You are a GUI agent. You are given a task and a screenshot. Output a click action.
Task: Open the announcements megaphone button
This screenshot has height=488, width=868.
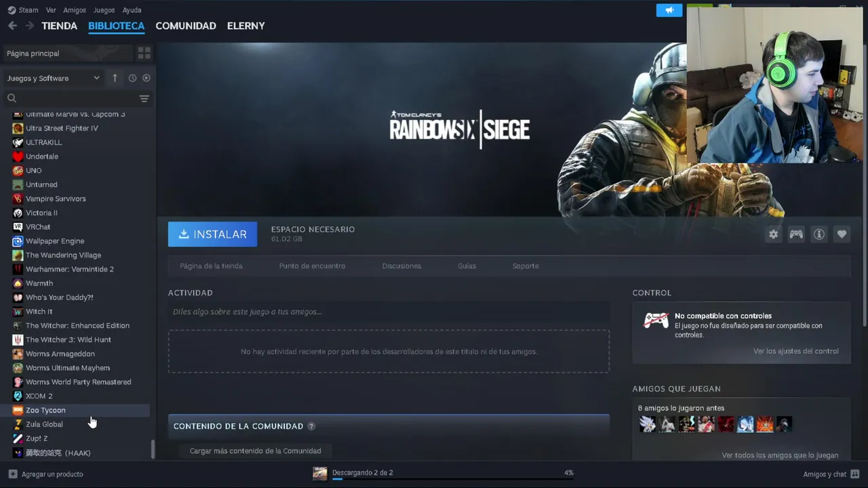pos(669,10)
